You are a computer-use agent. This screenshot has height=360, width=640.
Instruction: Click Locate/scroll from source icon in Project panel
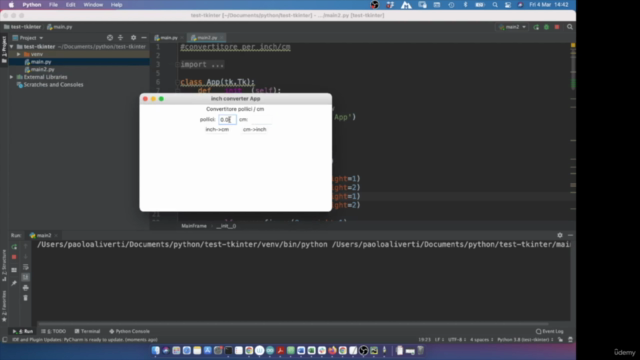click(110, 38)
